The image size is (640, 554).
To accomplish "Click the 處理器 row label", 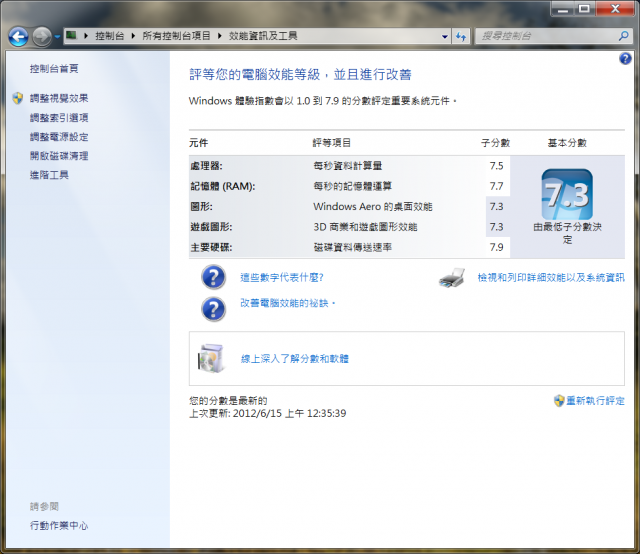I will (207, 166).
